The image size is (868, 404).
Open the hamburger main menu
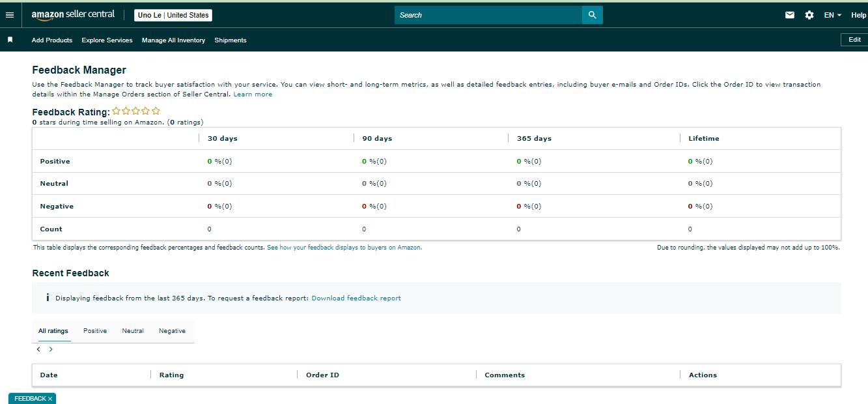coord(10,15)
